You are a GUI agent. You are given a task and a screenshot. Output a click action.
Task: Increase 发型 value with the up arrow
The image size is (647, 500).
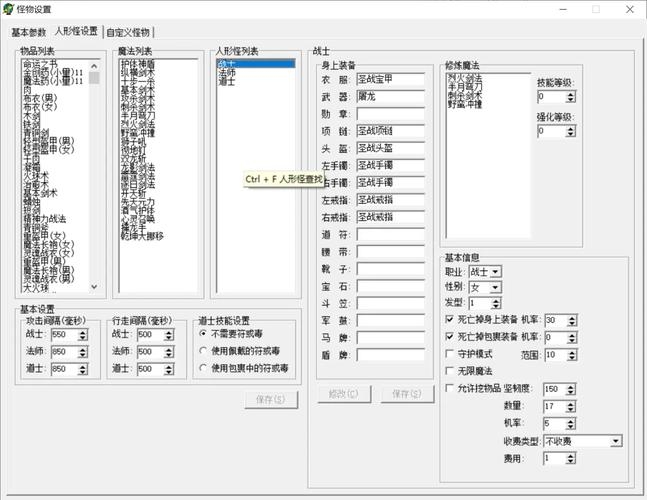(x=496, y=301)
